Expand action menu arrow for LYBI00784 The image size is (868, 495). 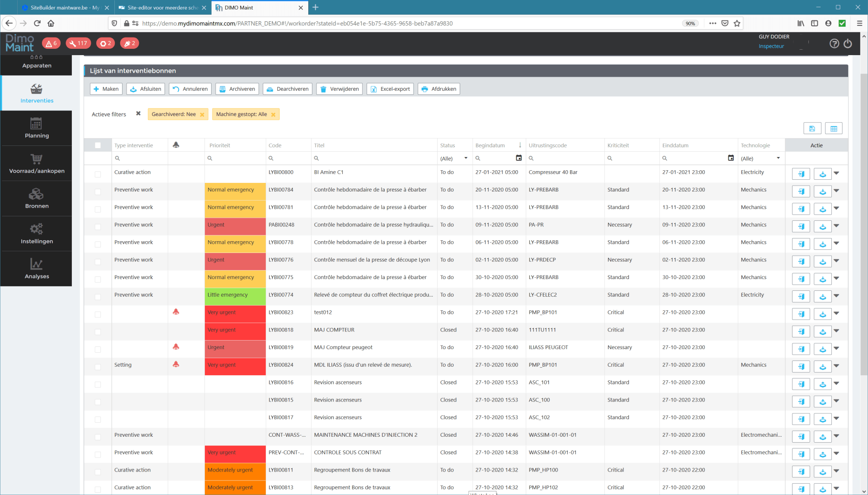click(x=836, y=191)
